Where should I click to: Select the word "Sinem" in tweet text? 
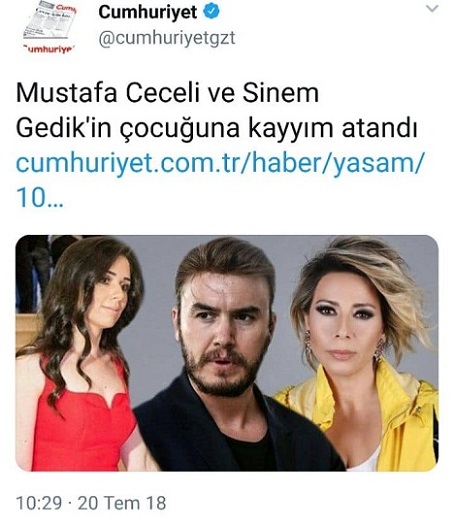(280, 93)
